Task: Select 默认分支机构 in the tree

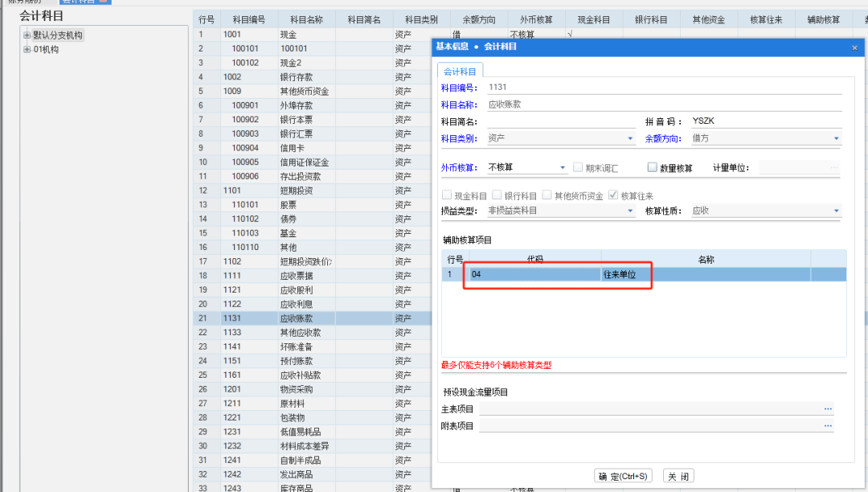Action: tap(58, 35)
